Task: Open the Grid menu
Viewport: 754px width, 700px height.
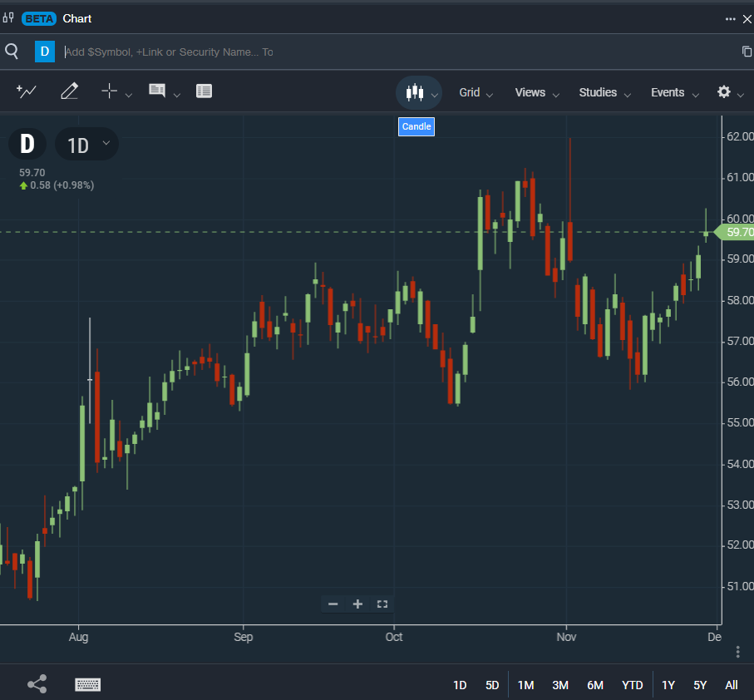Action: pos(476,92)
